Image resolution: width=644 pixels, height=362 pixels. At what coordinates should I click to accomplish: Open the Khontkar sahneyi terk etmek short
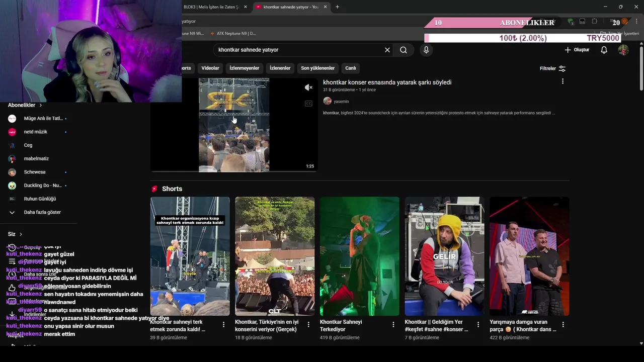(190, 256)
